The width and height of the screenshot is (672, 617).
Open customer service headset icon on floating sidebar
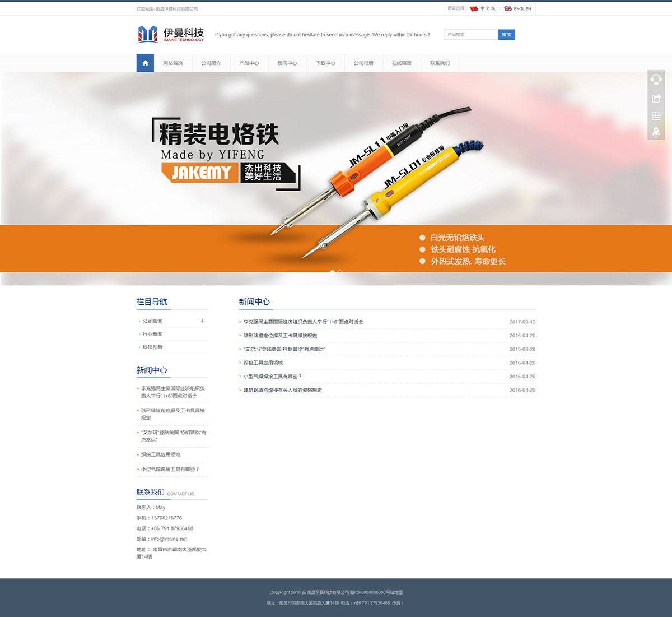(656, 79)
